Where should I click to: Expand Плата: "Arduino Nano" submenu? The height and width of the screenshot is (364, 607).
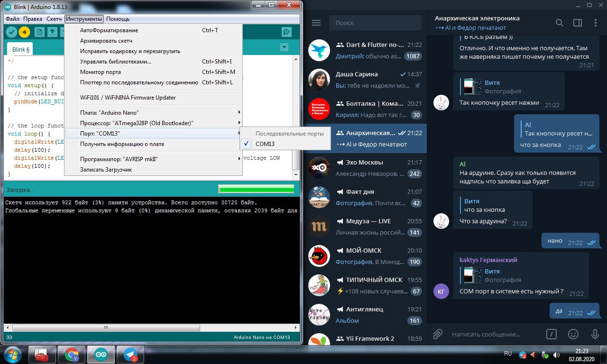click(153, 113)
